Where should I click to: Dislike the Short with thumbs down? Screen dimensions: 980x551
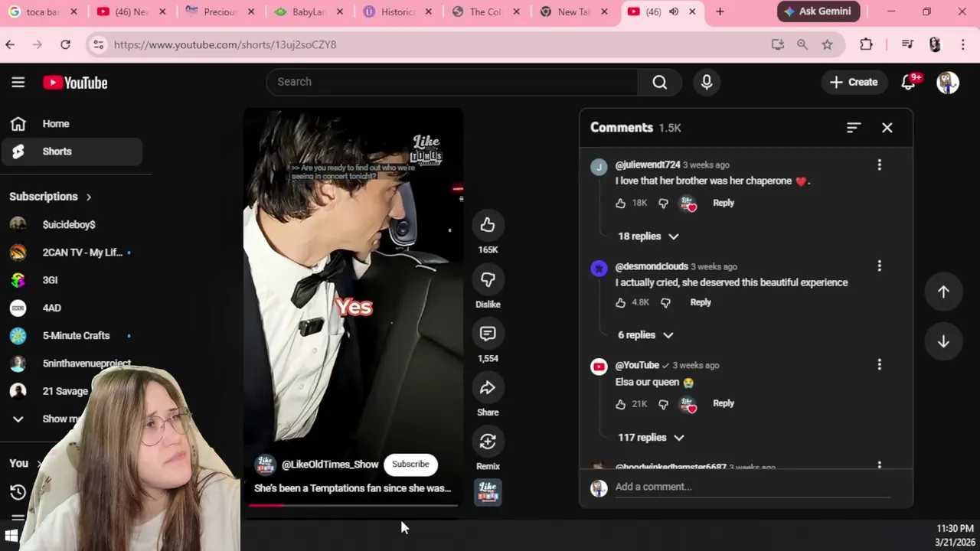pyautogui.click(x=488, y=279)
